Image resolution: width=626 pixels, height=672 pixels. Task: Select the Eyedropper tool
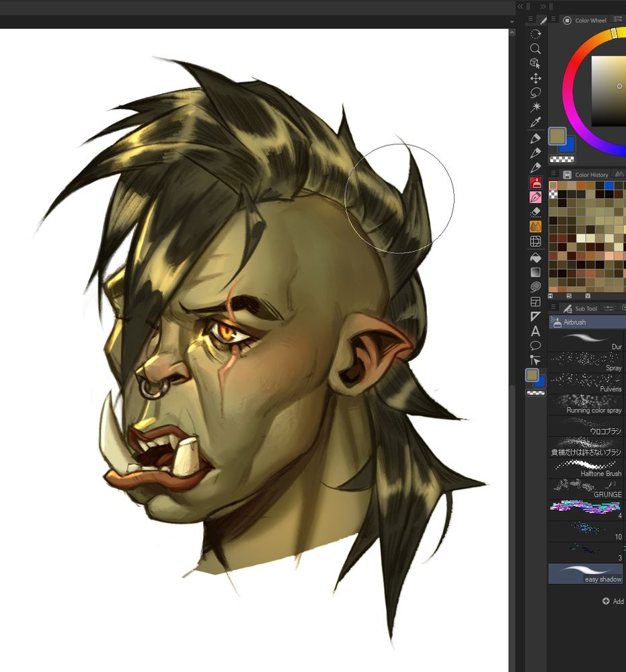click(x=535, y=122)
